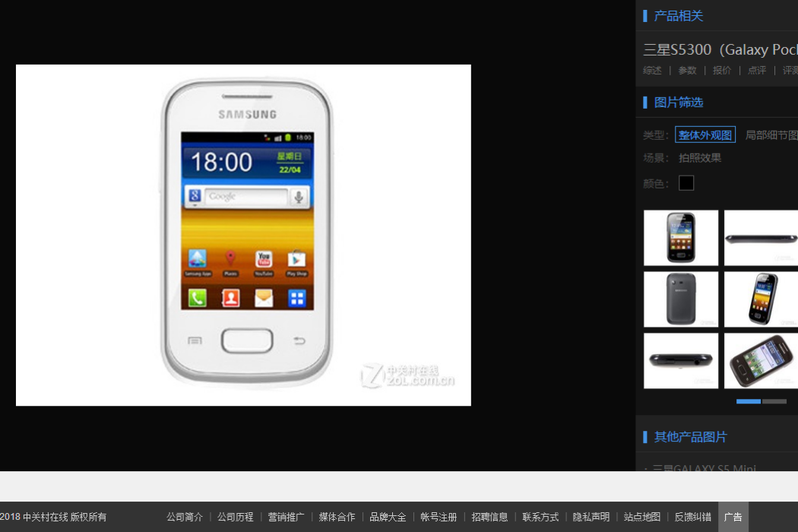Click the 其他产品图片 section heading

pos(691,437)
